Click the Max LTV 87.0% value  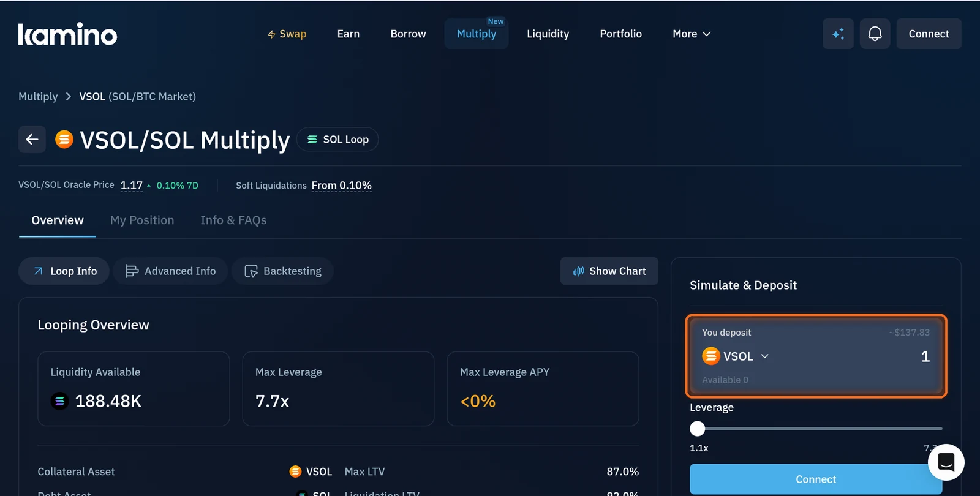pos(622,472)
